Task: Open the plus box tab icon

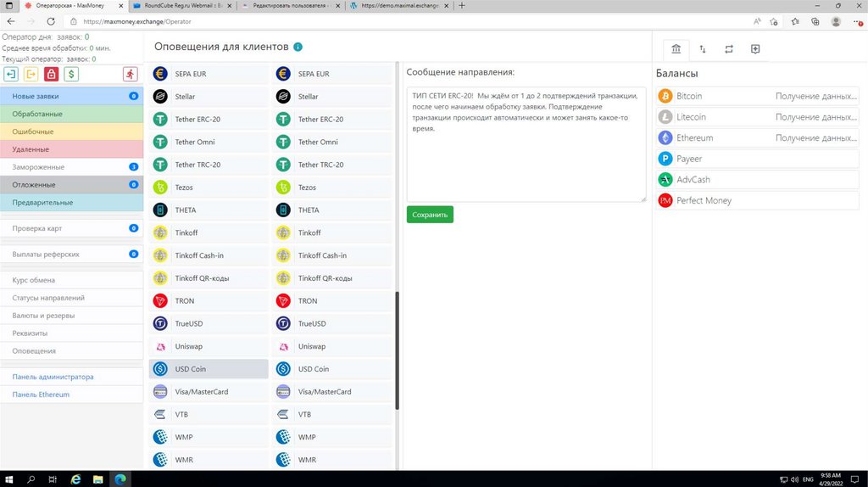Action: coord(755,49)
